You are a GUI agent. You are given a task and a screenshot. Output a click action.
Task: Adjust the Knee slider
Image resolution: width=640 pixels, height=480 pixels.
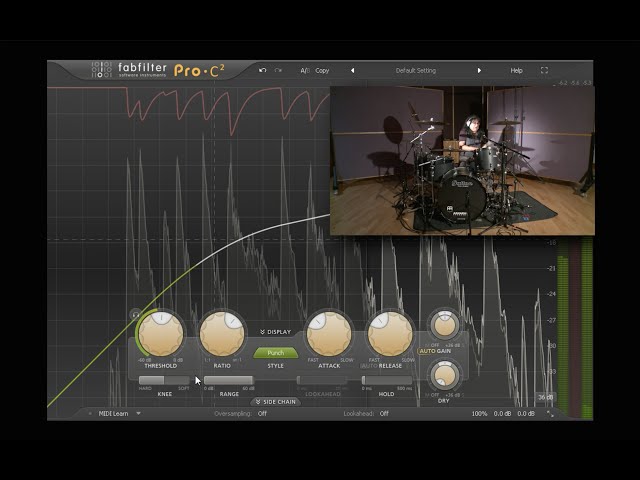[164, 380]
